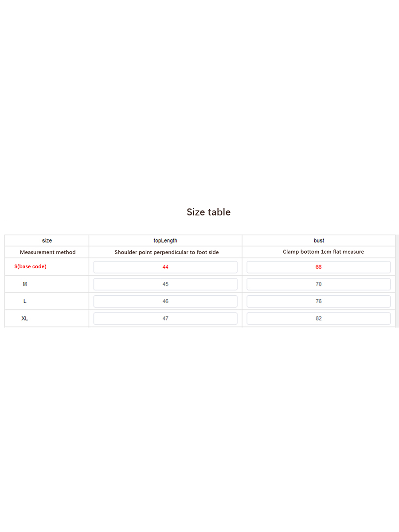The image size is (399, 532).
Task: Click the S topLength field showing 44
Action: point(165,267)
